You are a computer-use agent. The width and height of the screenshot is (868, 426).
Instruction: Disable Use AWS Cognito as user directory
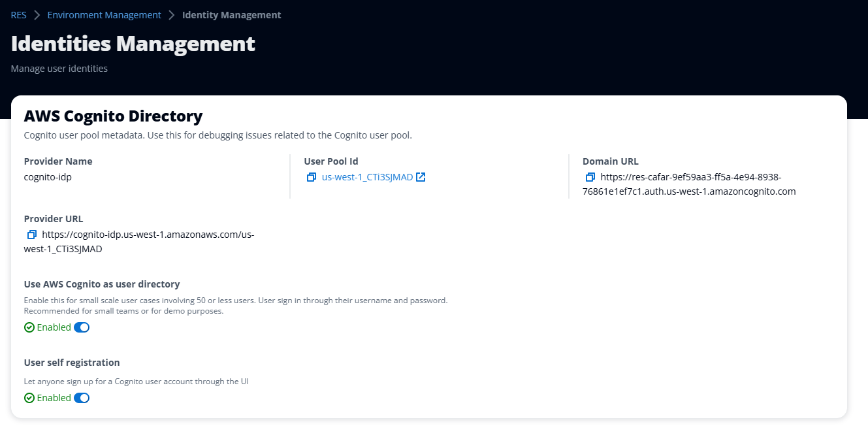tap(81, 327)
